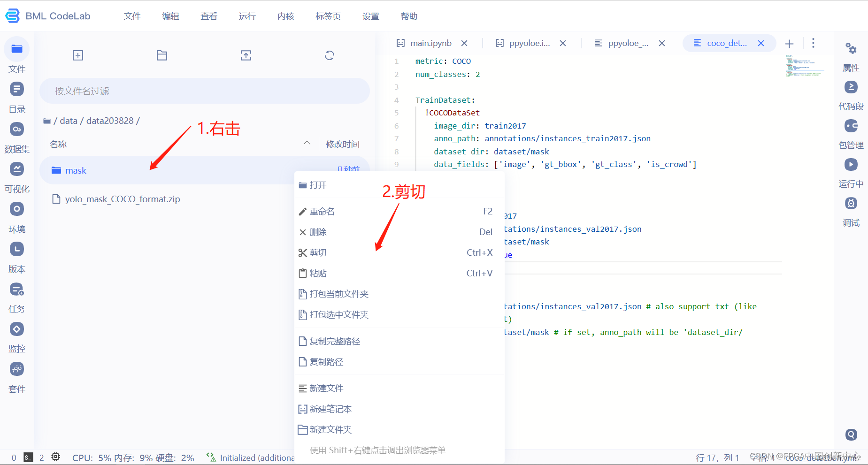The width and height of the screenshot is (868, 465).
Task: Click the data203828 breadcrumb link
Action: [x=110, y=121]
